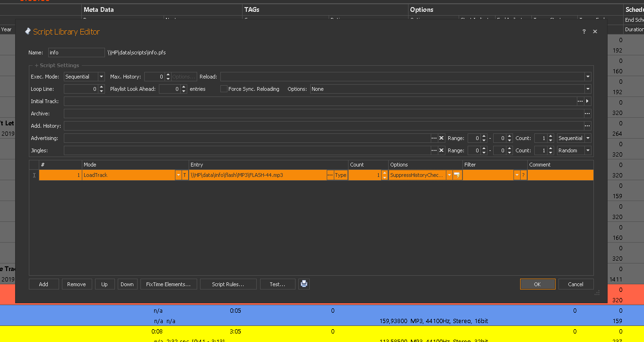Play the Initial Track preview arrow

[x=588, y=101]
